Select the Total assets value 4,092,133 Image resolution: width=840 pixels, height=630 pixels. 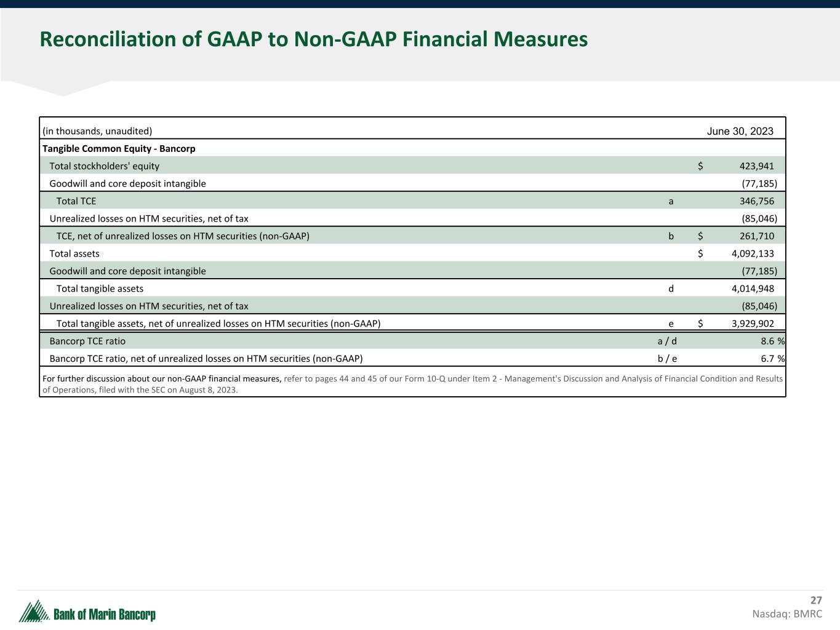point(753,253)
